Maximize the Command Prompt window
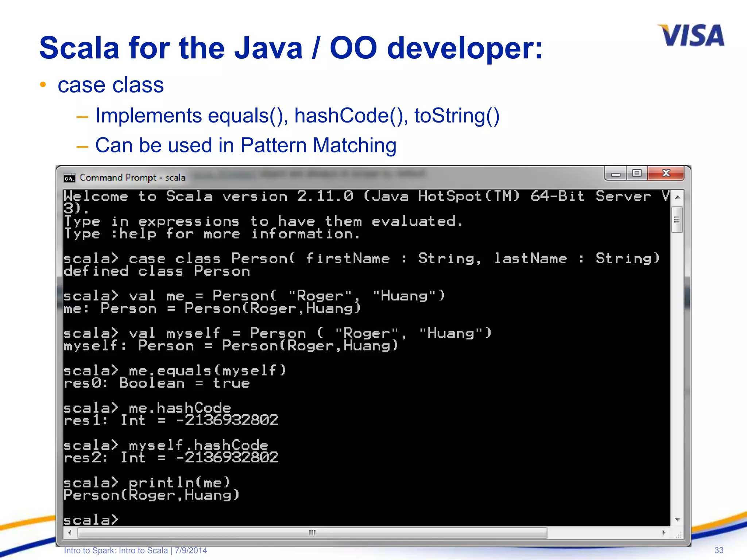The image size is (747, 560). [637, 174]
